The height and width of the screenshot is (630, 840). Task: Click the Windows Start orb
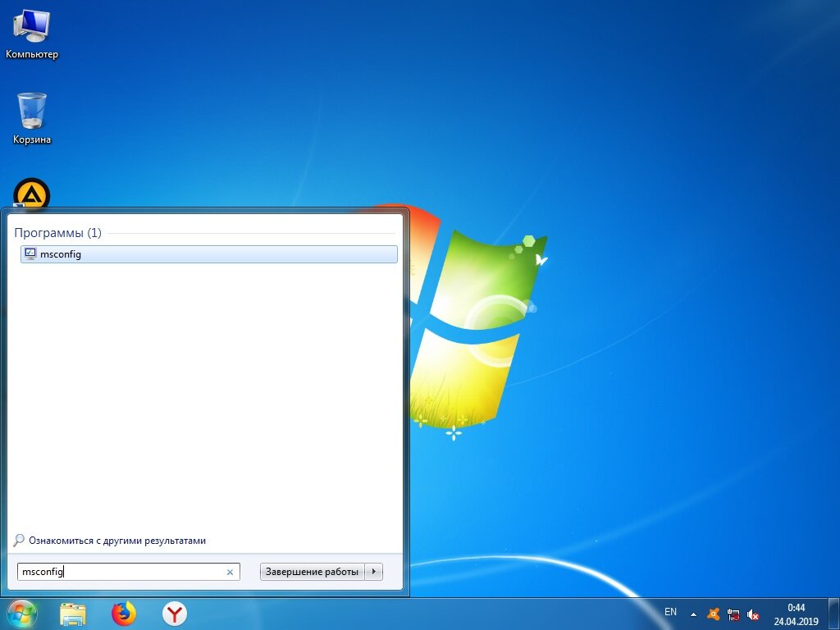click(x=22, y=614)
